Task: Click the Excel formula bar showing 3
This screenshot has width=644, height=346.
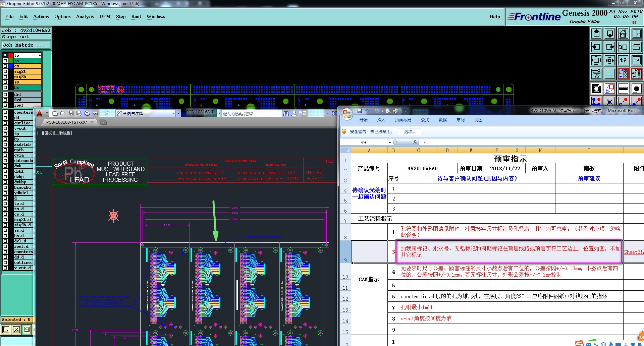Action: [x=532, y=142]
